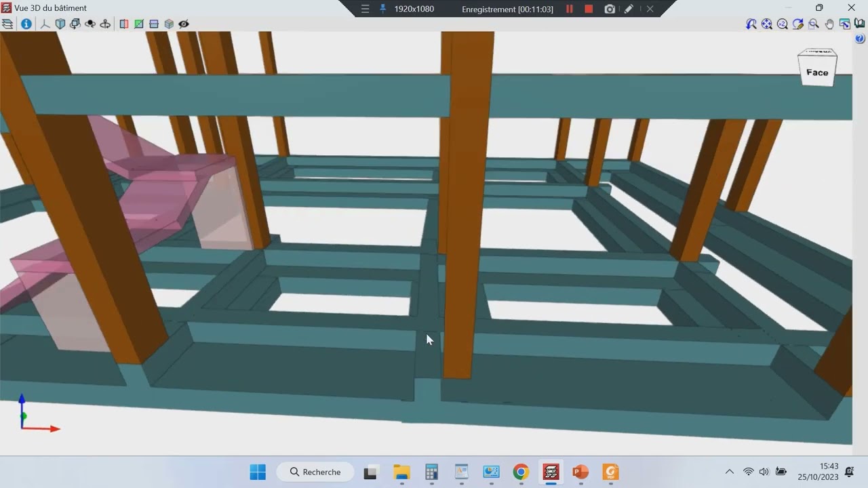Image resolution: width=868 pixels, height=488 pixels.
Task: Click the recorder pin icon
Action: [x=382, y=9]
